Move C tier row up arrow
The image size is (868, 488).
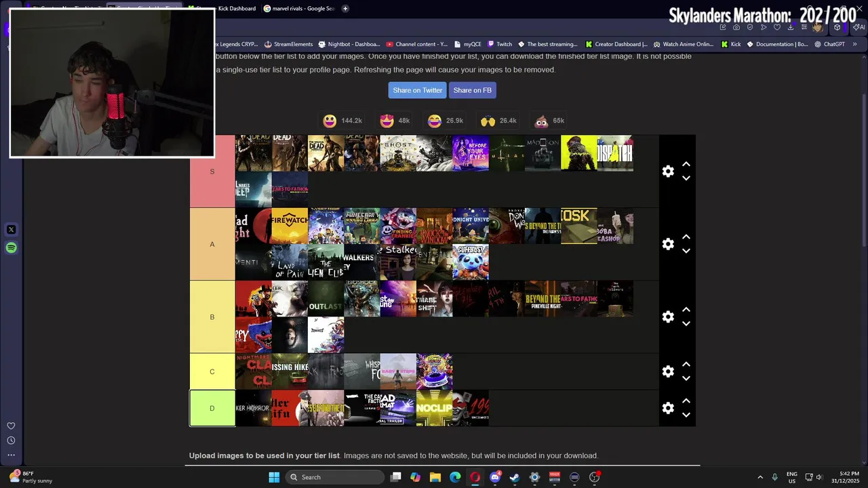pyautogui.click(x=686, y=364)
